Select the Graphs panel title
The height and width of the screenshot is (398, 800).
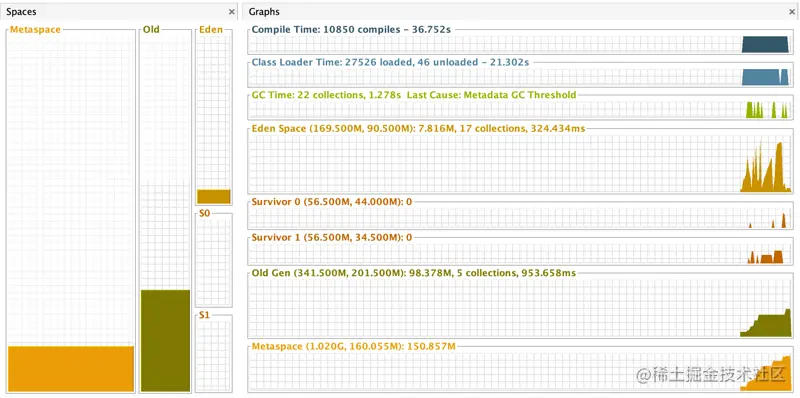coord(264,12)
